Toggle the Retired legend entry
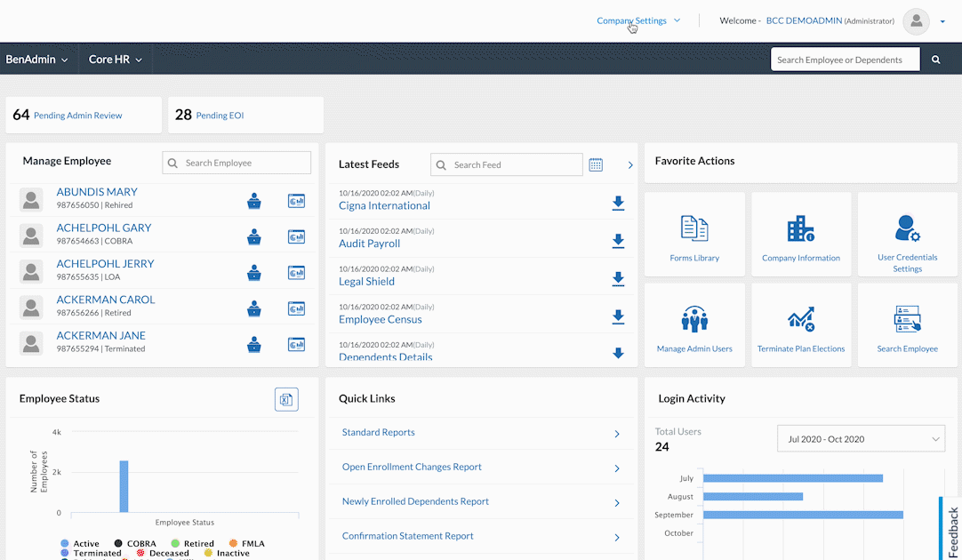 (x=192, y=543)
